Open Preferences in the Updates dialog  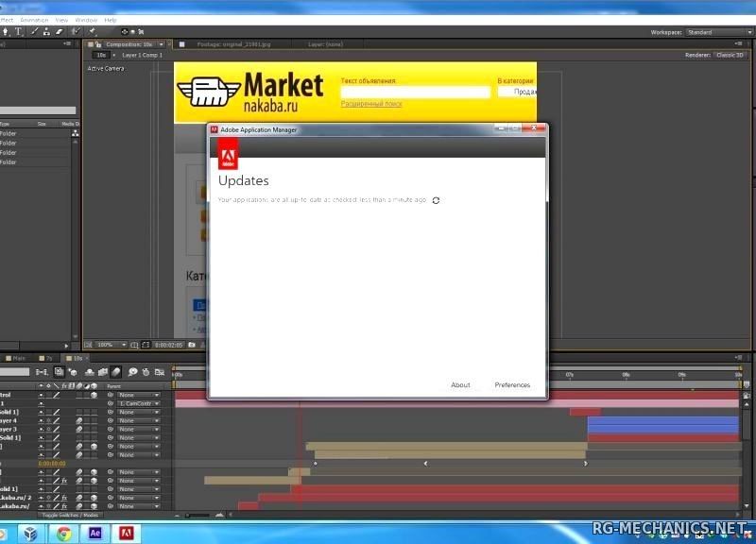(x=512, y=385)
